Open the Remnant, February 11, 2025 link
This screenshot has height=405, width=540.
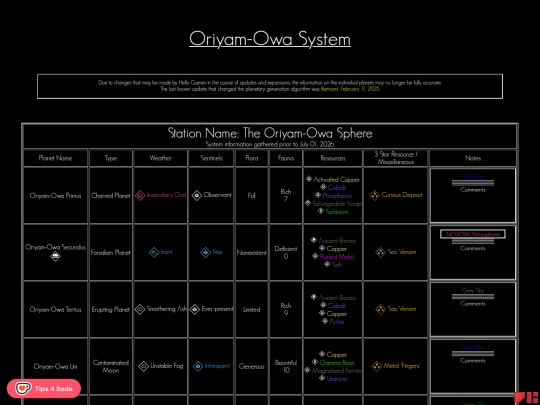(350, 89)
